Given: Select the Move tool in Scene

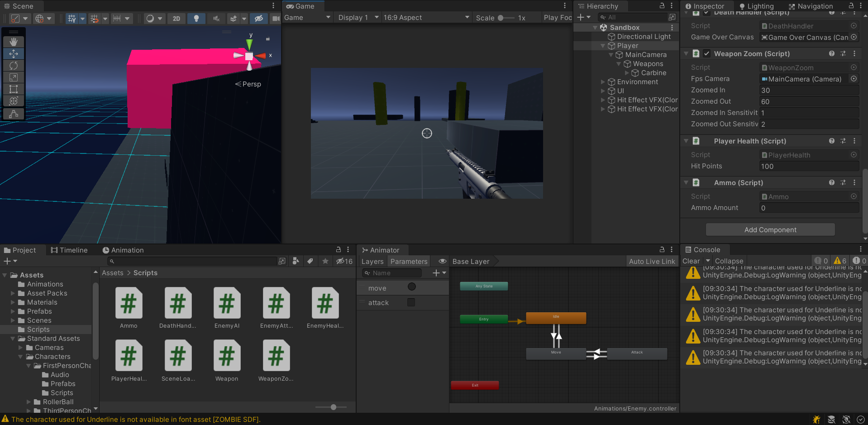Looking at the screenshot, I should click(x=14, y=54).
